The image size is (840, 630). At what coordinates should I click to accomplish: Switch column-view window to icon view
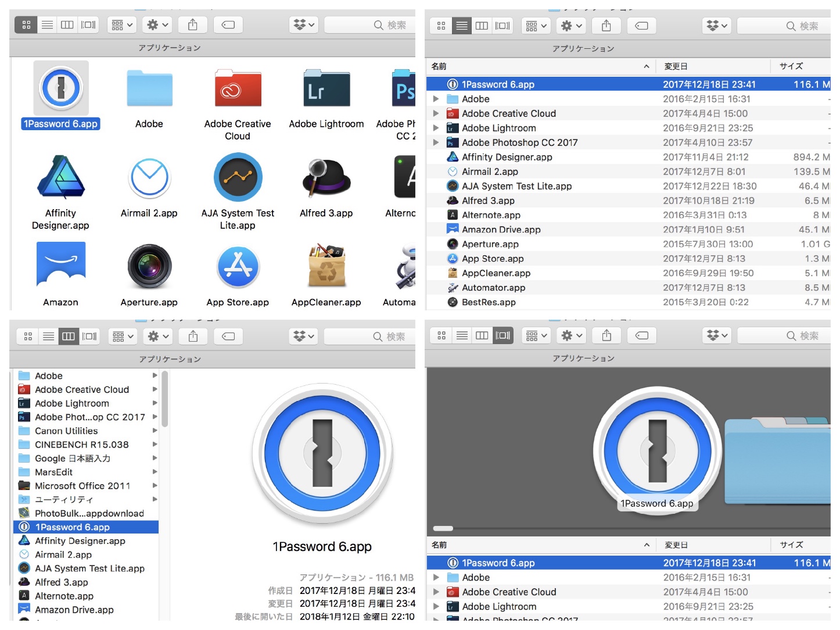27,337
